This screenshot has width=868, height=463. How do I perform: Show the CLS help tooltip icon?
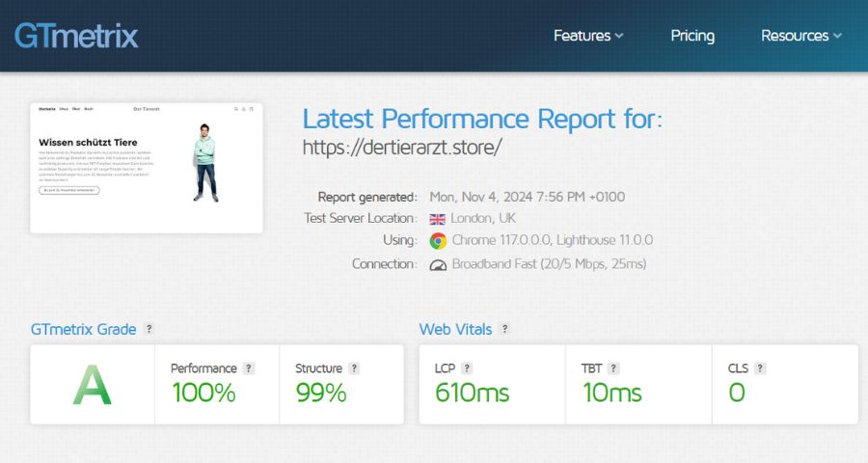click(760, 368)
